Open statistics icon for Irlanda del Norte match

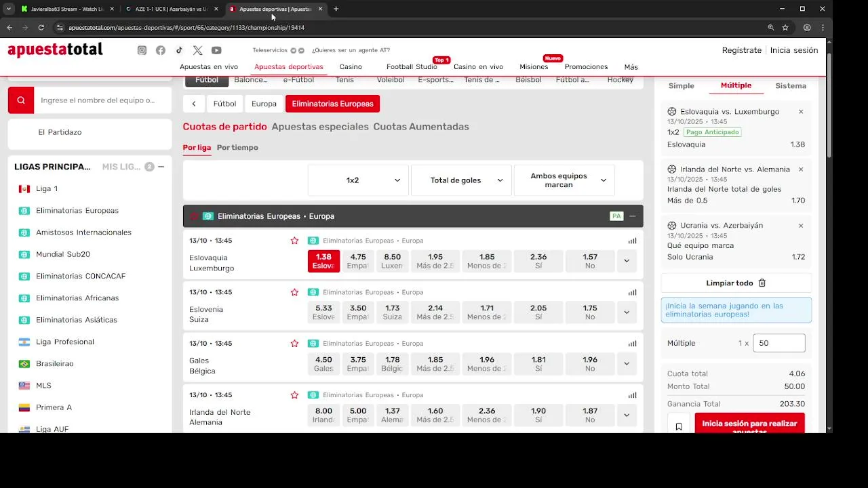coord(632,395)
